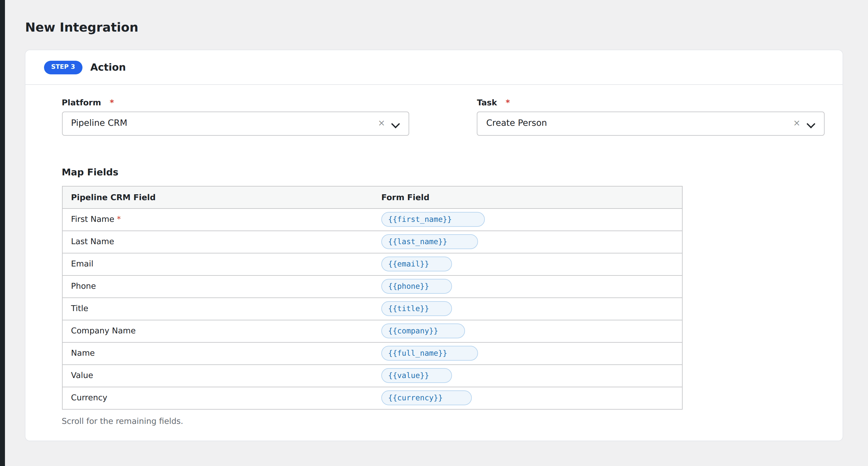Expand the Platform dropdown chevron
868x466 pixels.
[395, 125]
